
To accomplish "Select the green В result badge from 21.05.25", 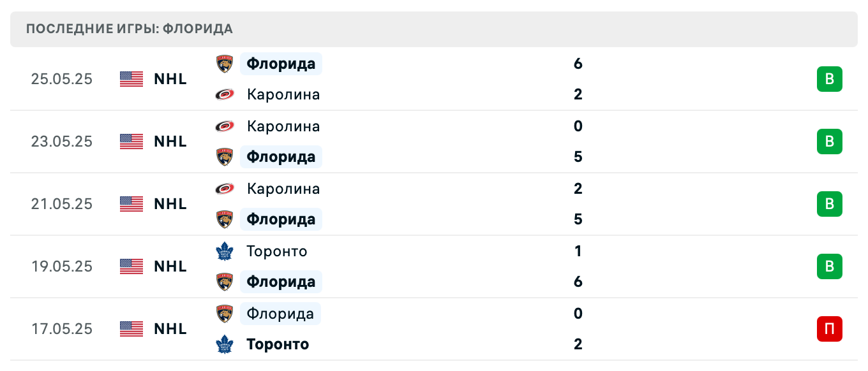I will [x=829, y=204].
